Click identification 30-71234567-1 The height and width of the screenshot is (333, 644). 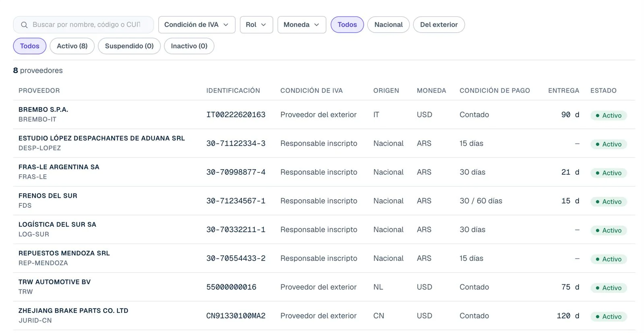click(x=236, y=201)
